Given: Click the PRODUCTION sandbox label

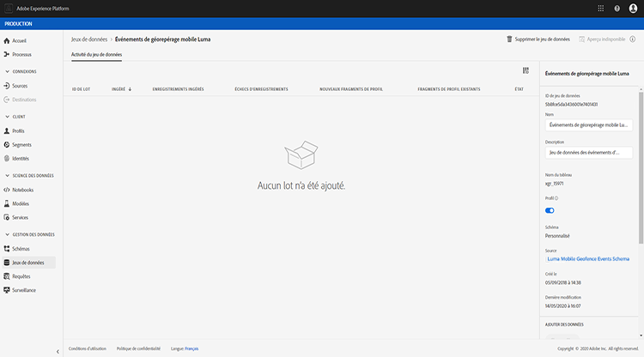Looking at the screenshot, I should tap(18, 24).
